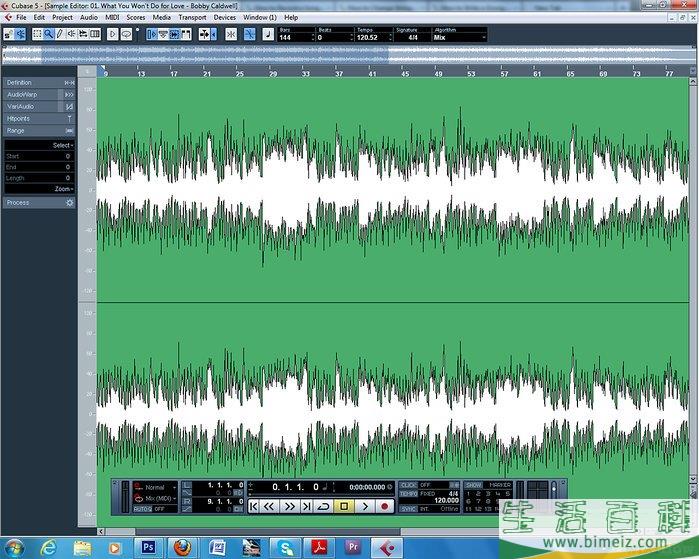Open the MIDI menu

112,17
